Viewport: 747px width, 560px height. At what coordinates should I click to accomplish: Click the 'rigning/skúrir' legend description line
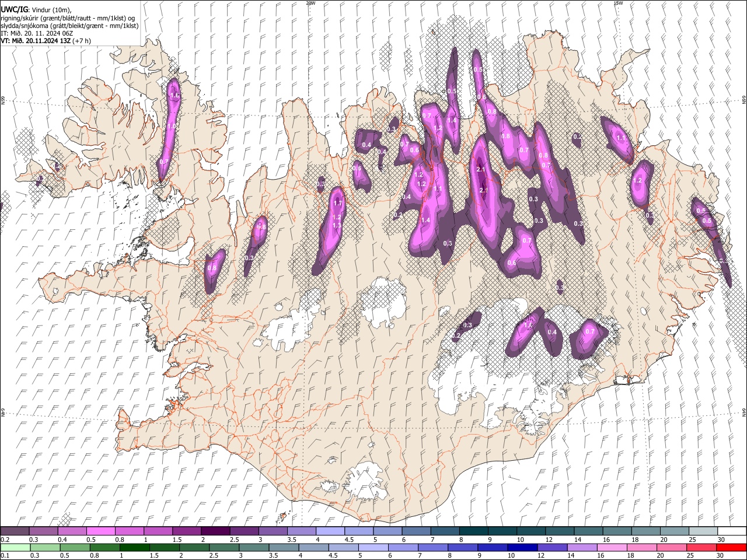[68, 18]
